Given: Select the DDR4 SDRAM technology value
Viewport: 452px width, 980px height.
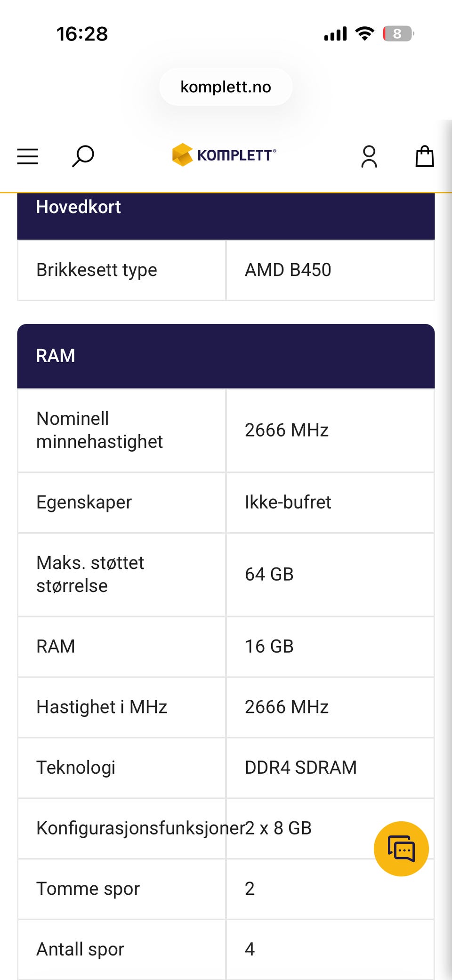Looking at the screenshot, I should point(301,768).
